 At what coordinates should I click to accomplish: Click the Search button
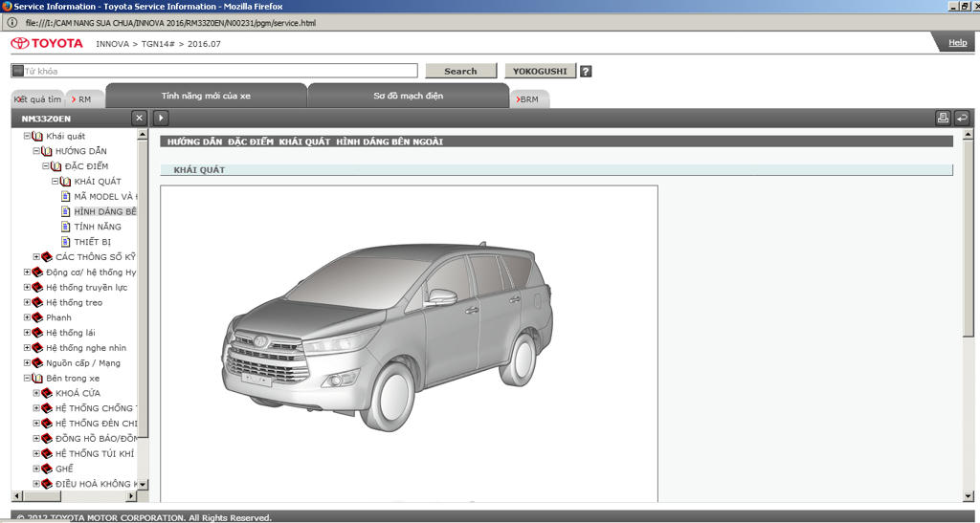click(x=460, y=71)
